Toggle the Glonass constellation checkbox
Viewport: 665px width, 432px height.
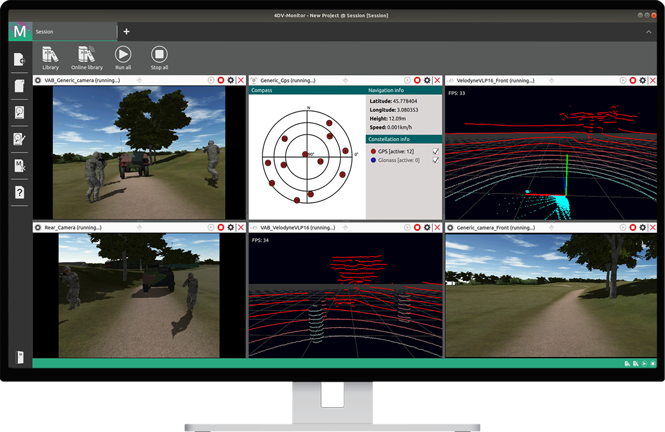pos(435,160)
